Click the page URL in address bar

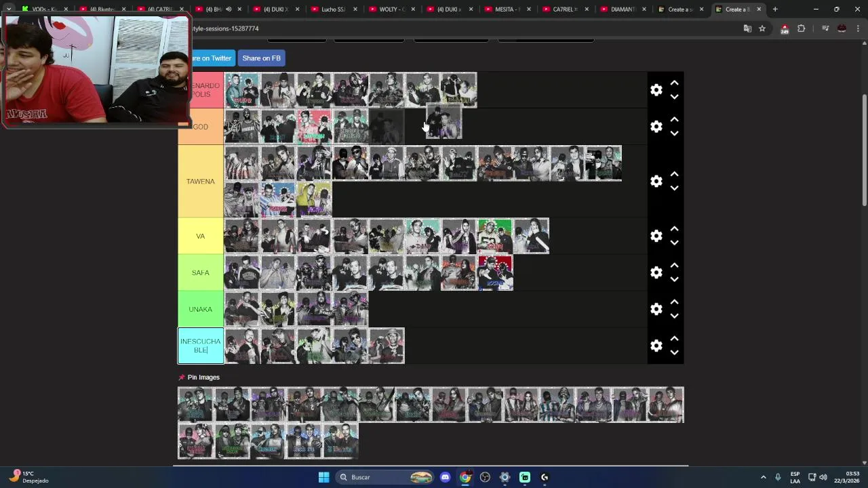click(226, 28)
